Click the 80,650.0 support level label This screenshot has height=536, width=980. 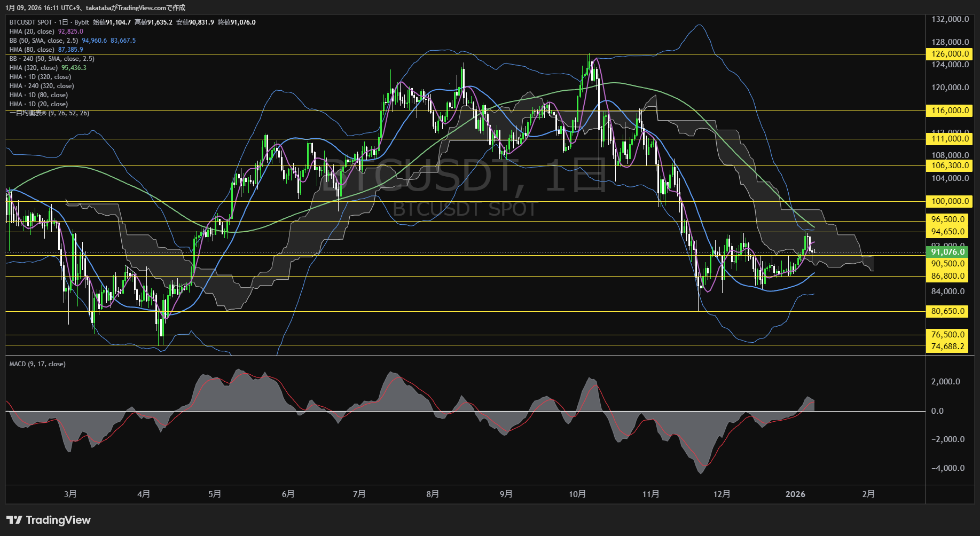tap(947, 311)
